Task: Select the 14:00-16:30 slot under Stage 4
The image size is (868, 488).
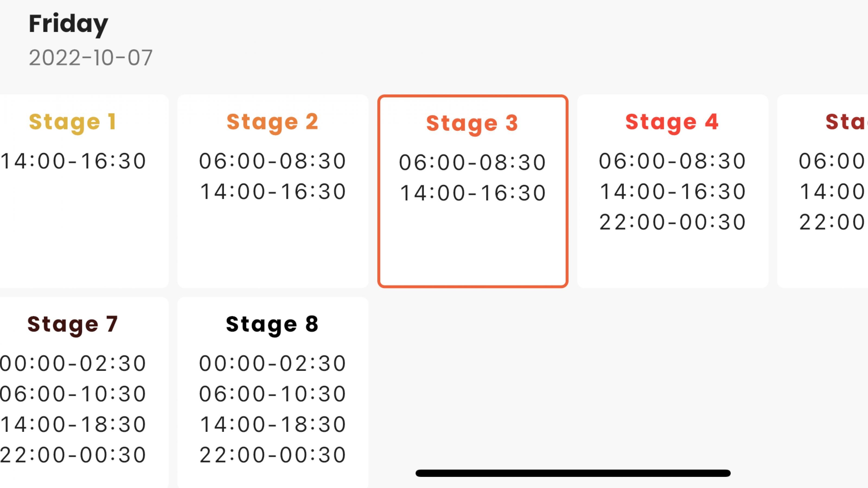Action: click(x=671, y=192)
